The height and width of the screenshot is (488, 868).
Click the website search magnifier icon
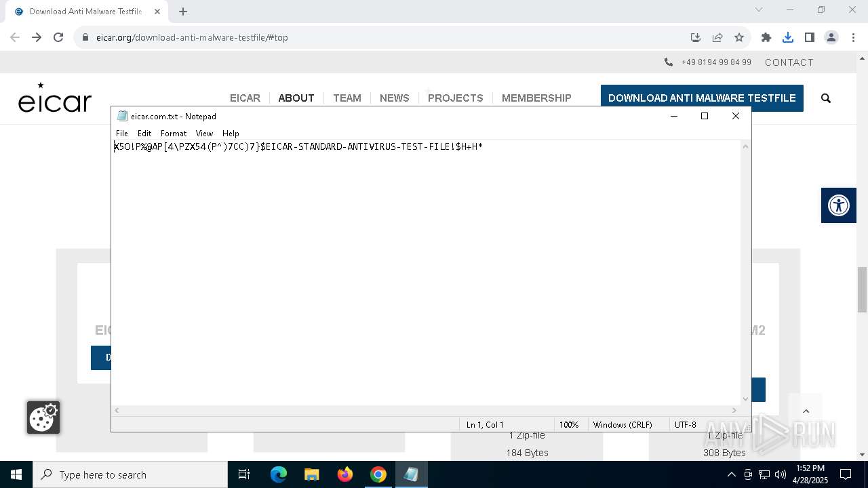pyautogui.click(x=826, y=98)
